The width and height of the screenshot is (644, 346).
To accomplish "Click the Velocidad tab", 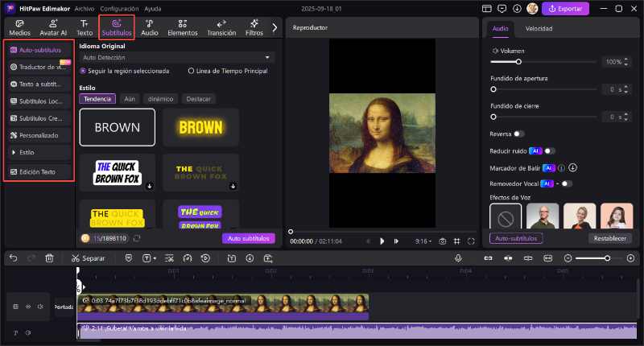I will click(x=539, y=29).
